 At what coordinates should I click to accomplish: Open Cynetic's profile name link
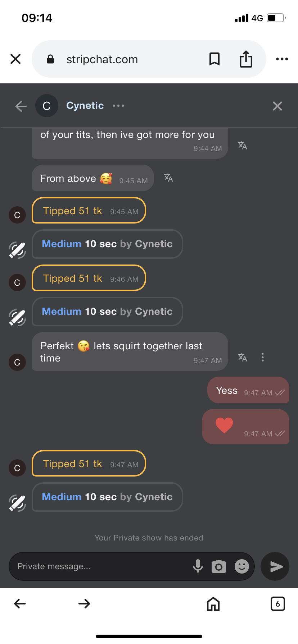click(x=85, y=106)
